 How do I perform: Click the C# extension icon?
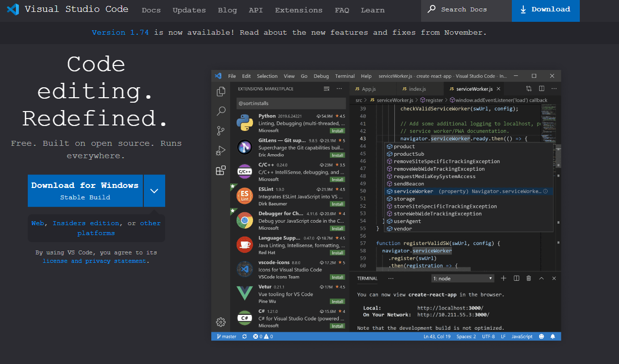245,318
